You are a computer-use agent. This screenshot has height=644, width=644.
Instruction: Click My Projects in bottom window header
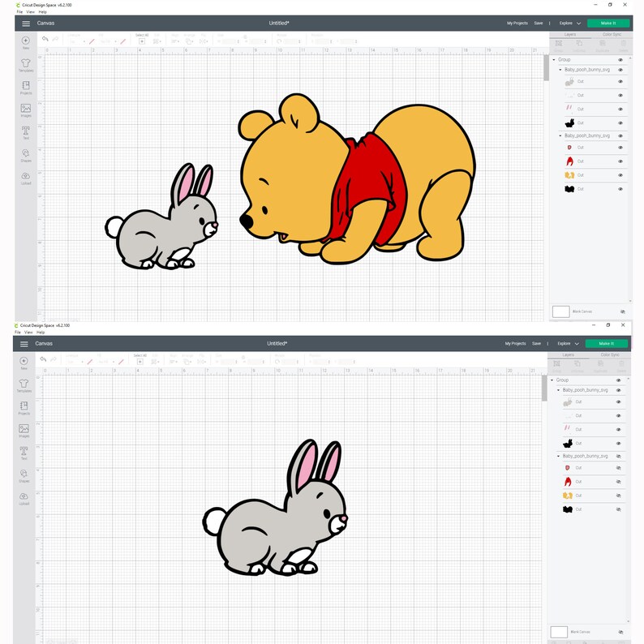point(516,344)
